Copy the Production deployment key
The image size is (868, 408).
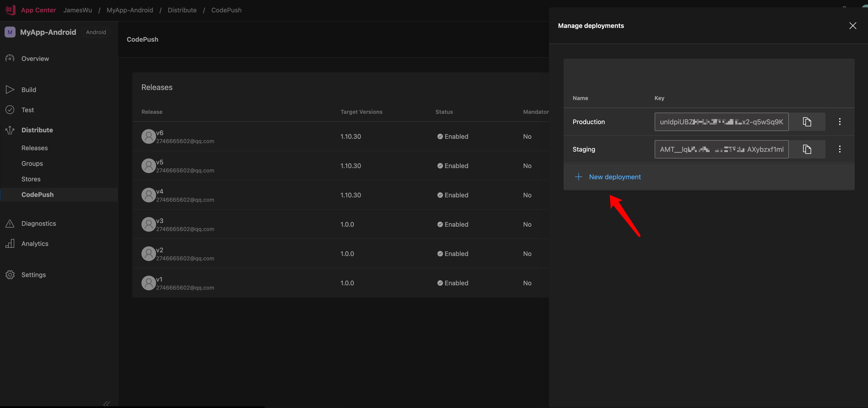pyautogui.click(x=807, y=122)
